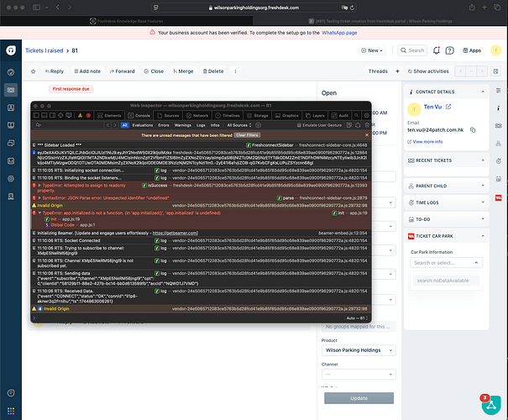The height and width of the screenshot is (420, 508).
Task: Switch to Storage tab in Web Inspector
Action: [258, 115]
